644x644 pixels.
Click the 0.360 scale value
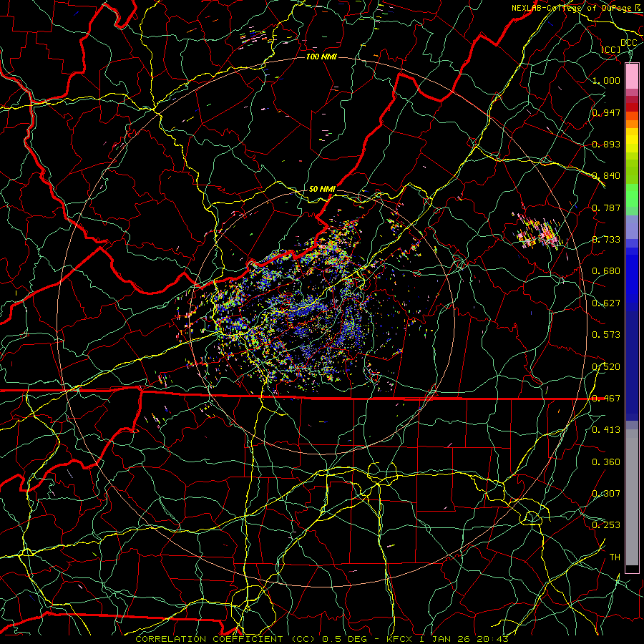click(606, 462)
